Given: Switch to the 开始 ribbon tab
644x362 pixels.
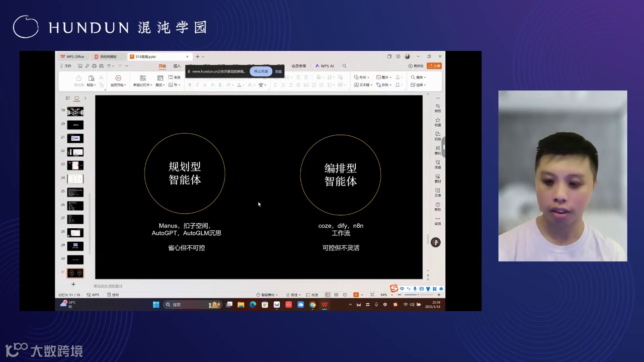Looking at the screenshot, I should (x=162, y=66).
